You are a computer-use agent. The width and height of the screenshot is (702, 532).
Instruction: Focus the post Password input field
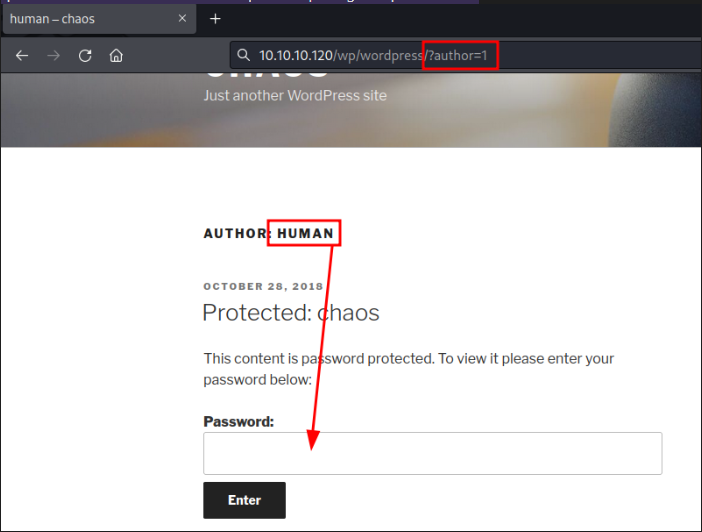tap(432, 453)
